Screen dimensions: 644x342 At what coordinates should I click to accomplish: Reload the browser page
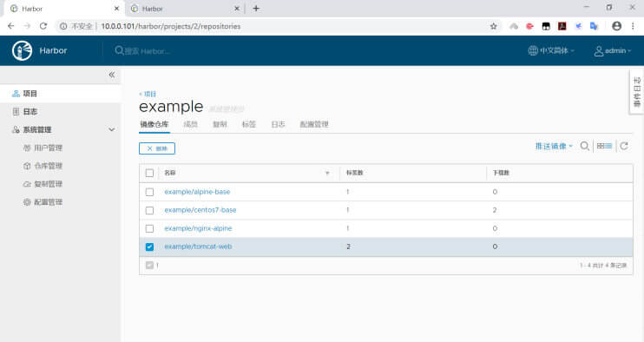click(43, 26)
